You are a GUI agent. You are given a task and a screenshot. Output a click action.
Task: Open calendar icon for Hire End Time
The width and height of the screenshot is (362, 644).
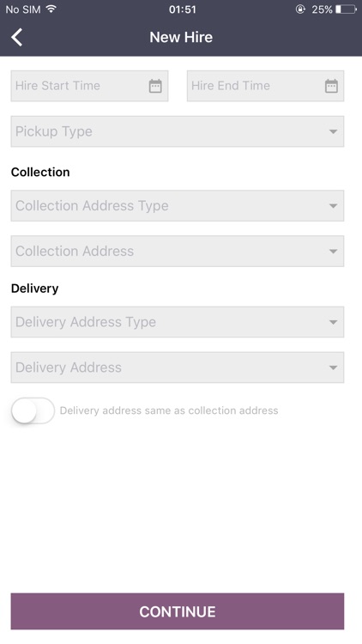(x=331, y=86)
